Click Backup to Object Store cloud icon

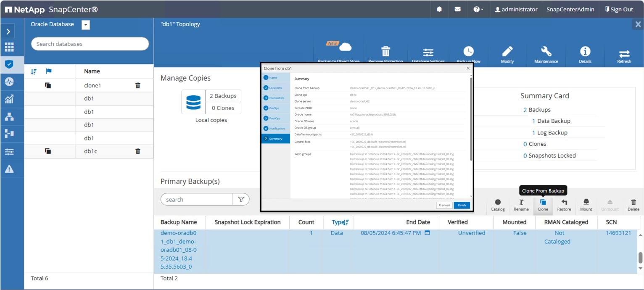pos(345,47)
